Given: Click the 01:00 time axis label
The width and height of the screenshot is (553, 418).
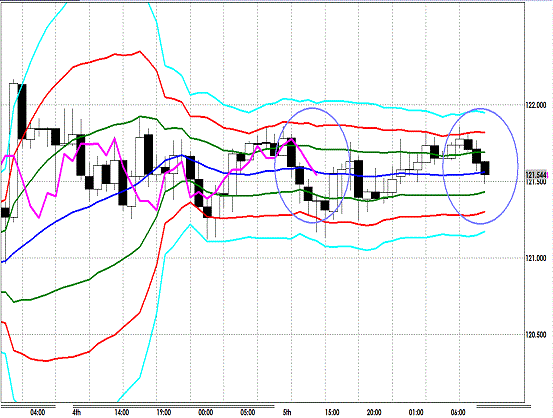Looking at the screenshot, I should click(x=416, y=412).
